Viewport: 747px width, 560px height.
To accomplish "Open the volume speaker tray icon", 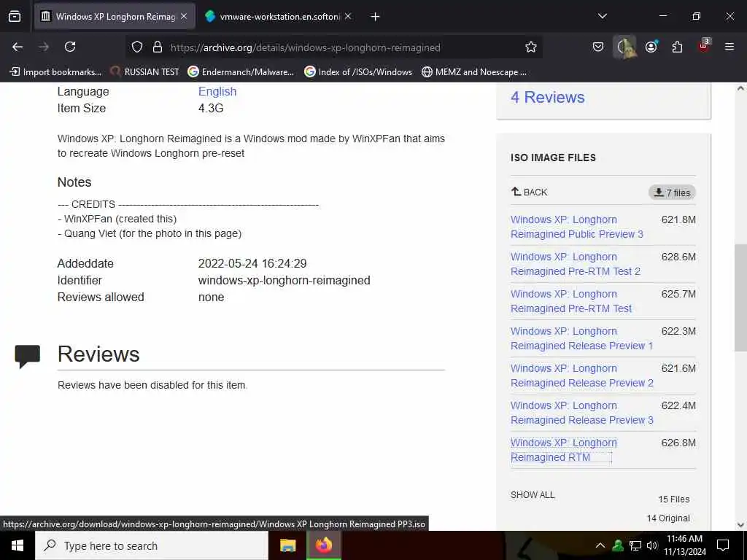I will pyautogui.click(x=652, y=545).
